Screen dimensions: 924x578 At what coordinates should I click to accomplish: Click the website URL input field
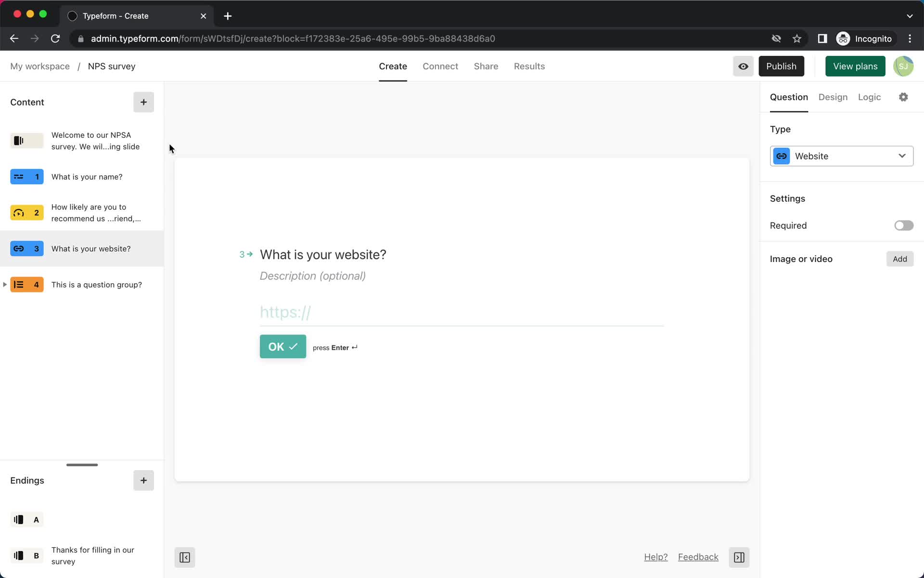(461, 312)
